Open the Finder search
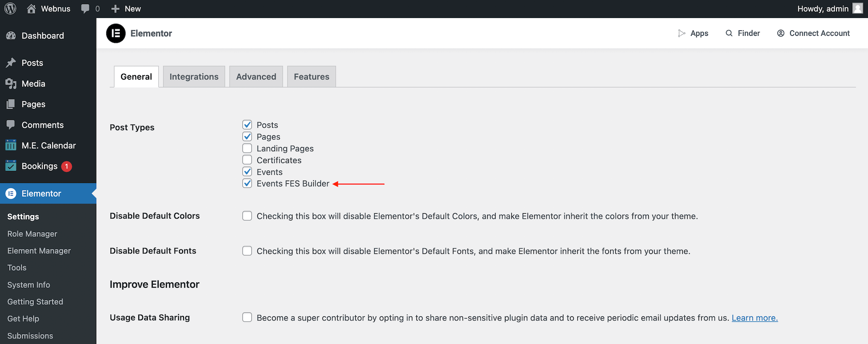Viewport: 868px width, 344px height. tap(743, 33)
